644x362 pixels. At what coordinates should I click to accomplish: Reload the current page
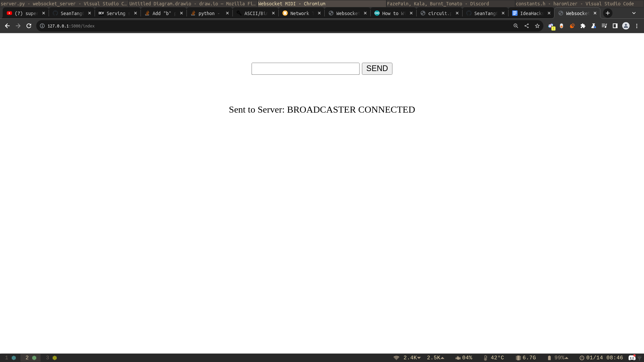[29, 26]
